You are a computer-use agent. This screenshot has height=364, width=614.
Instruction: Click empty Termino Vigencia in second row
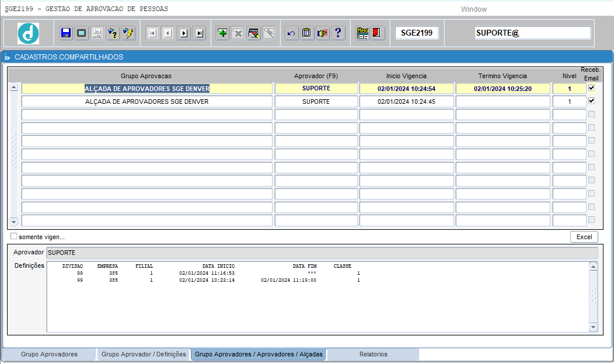503,101
